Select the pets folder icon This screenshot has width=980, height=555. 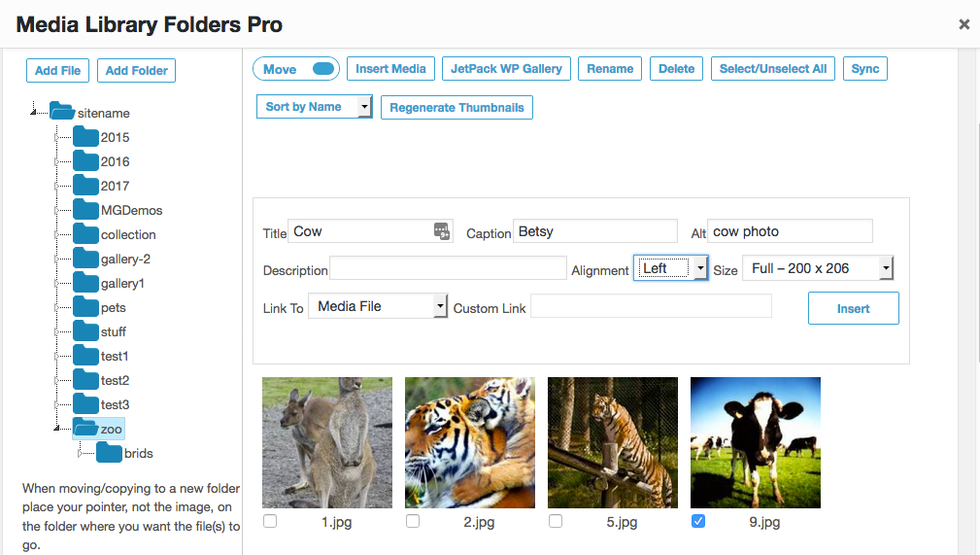click(x=85, y=306)
